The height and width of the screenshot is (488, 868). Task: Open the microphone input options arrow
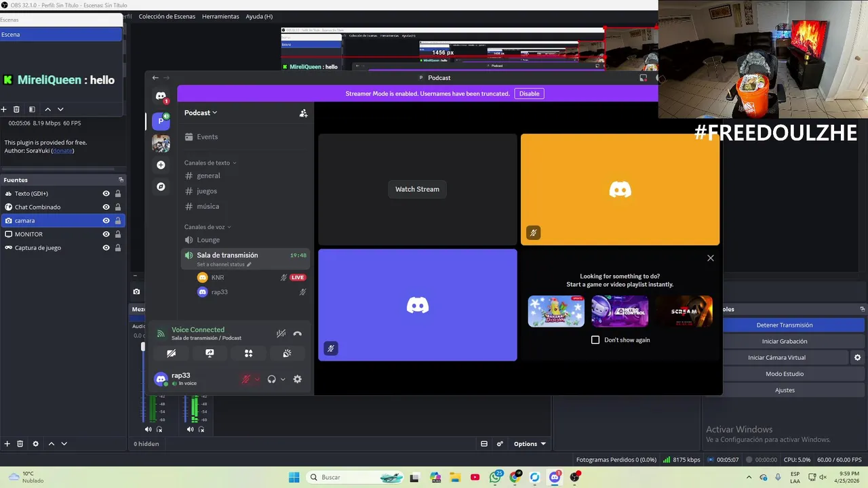[x=257, y=379]
